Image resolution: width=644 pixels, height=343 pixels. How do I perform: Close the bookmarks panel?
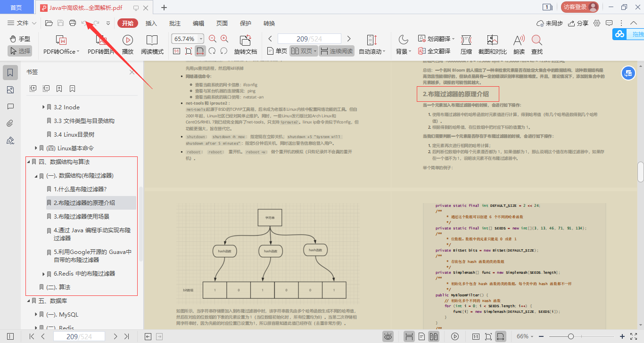132,72
